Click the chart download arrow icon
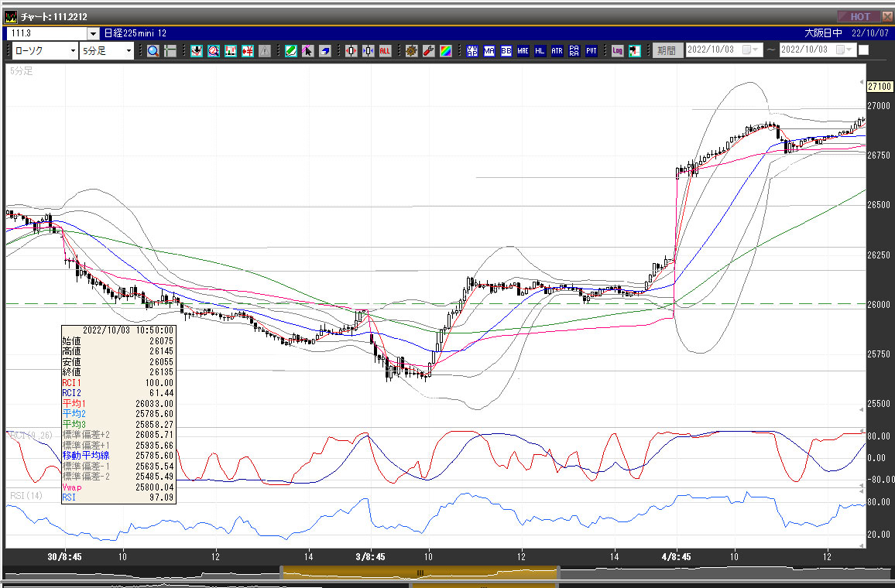 click(x=197, y=51)
